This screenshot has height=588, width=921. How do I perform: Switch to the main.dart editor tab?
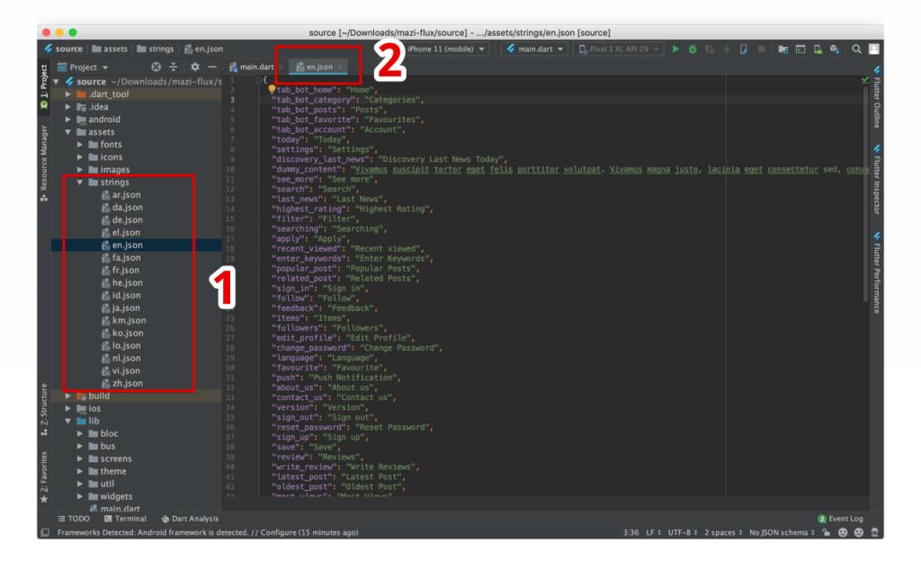(252, 67)
